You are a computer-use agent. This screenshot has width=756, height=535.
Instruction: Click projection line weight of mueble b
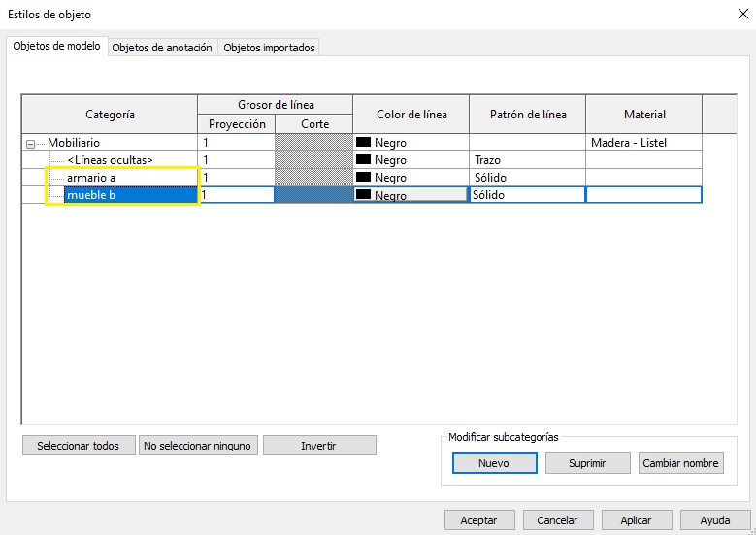click(236, 195)
